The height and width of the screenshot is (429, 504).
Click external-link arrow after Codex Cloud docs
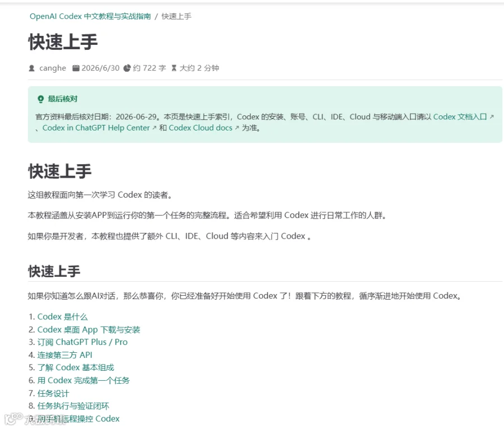tap(237, 128)
